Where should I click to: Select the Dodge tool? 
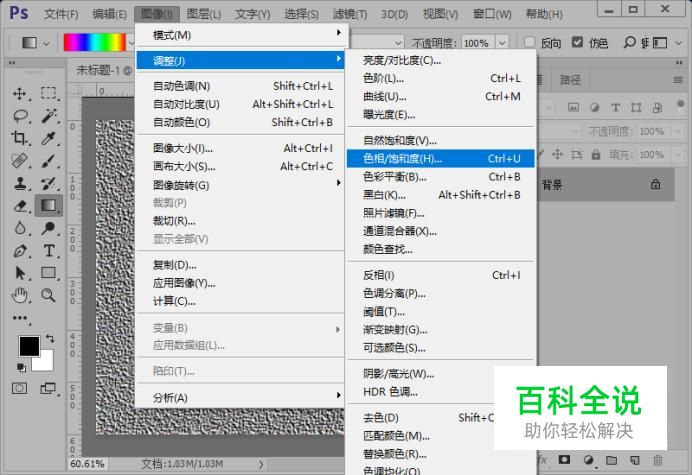click(49, 228)
